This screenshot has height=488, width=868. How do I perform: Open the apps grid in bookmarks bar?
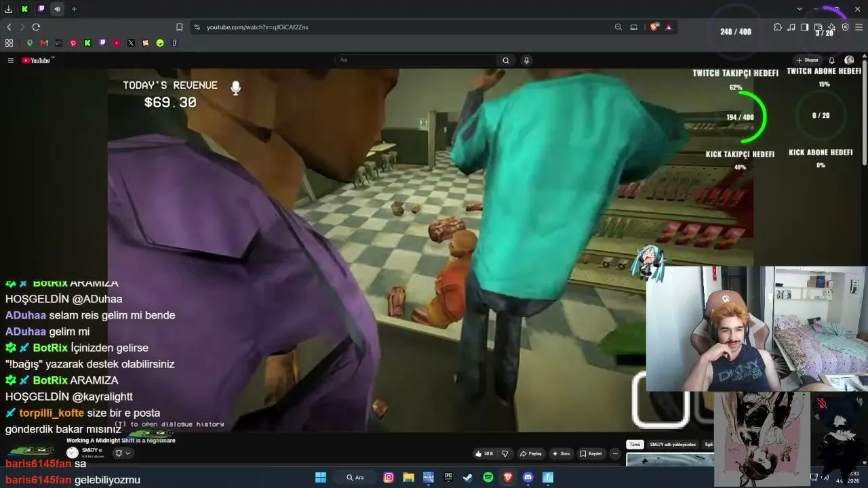pos(9,43)
